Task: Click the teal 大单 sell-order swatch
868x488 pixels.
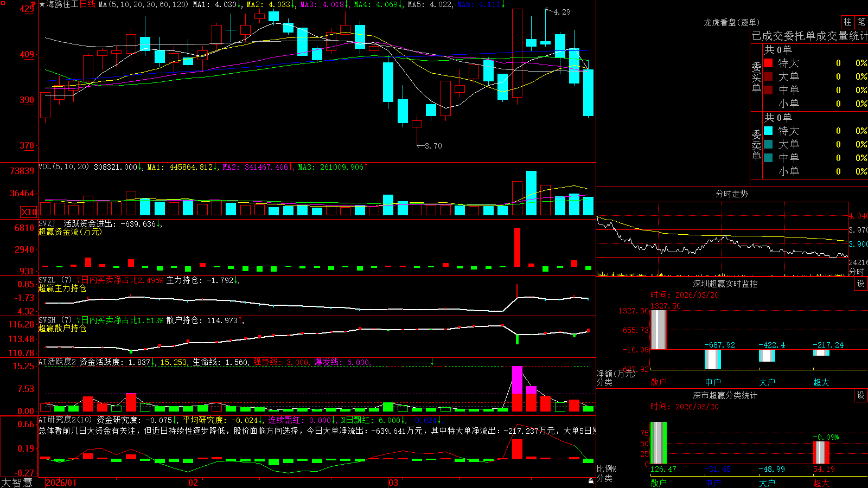Action: [x=768, y=144]
